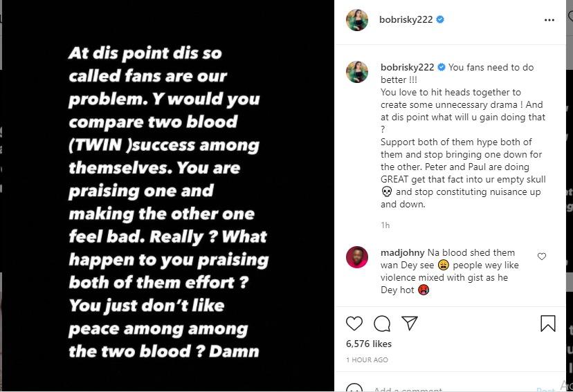Open the emoji picker beside comment box
573x392 pixels.
pyautogui.click(x=354, y=389)
